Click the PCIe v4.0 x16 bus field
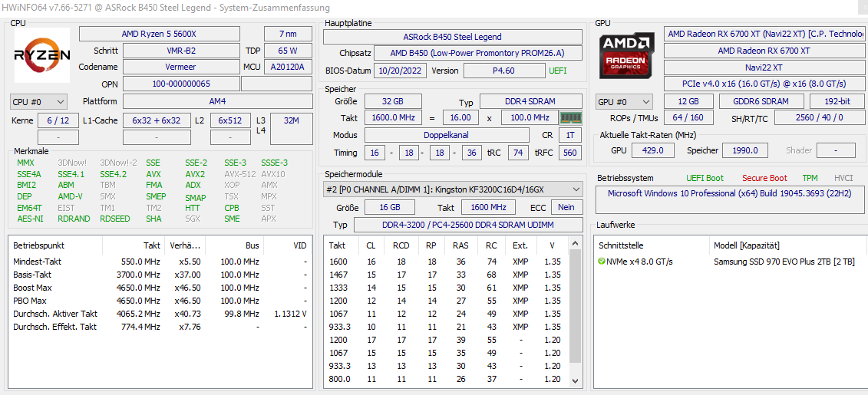Image resolution: width=868 pixels, height=395 pixels. tap(764, 84)
